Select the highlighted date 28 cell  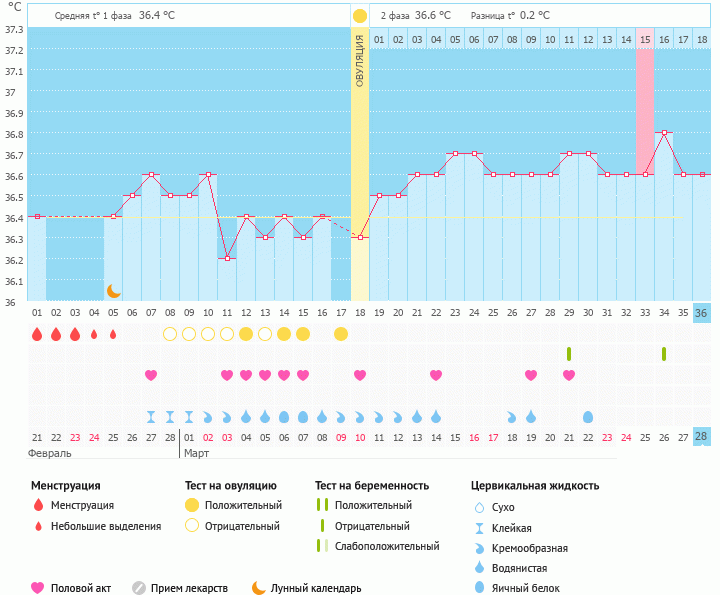click(702, 437)
